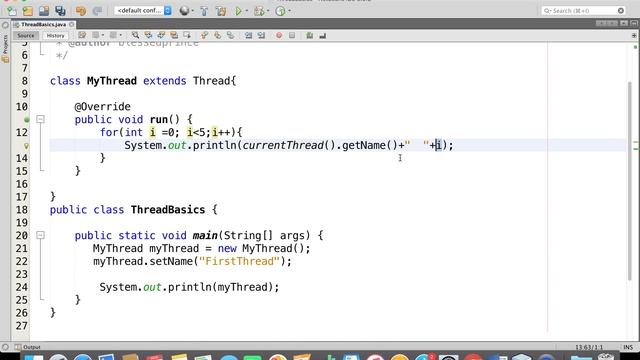This screenshot has height=360, width=640.
Task: Click the ThreadBasics class name
Action: (168, 210)
